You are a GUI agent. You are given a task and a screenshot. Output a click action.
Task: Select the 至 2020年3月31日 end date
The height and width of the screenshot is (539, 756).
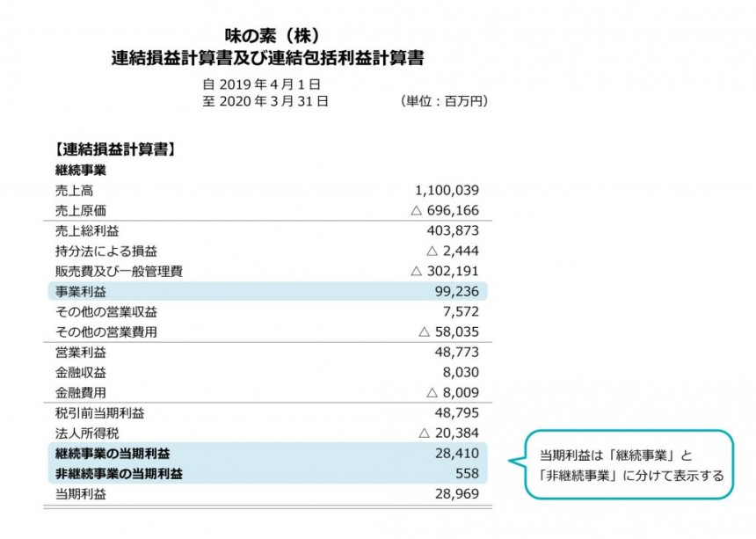265,102
